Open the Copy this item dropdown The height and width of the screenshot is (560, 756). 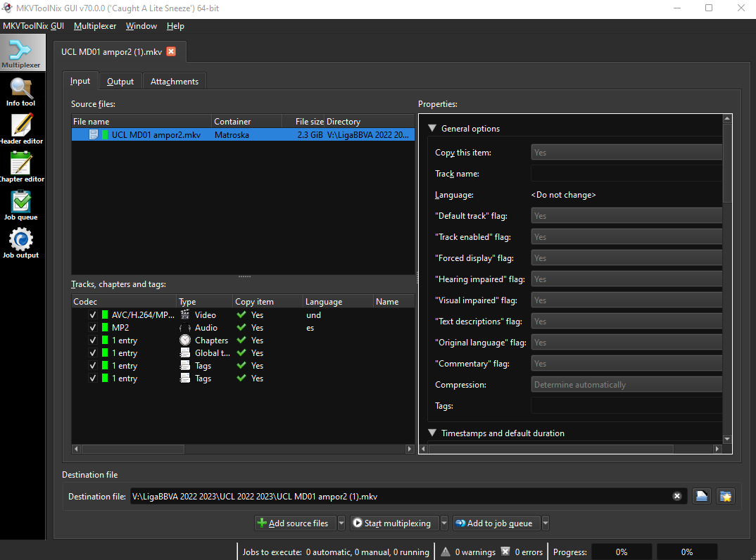pos(626,152)
